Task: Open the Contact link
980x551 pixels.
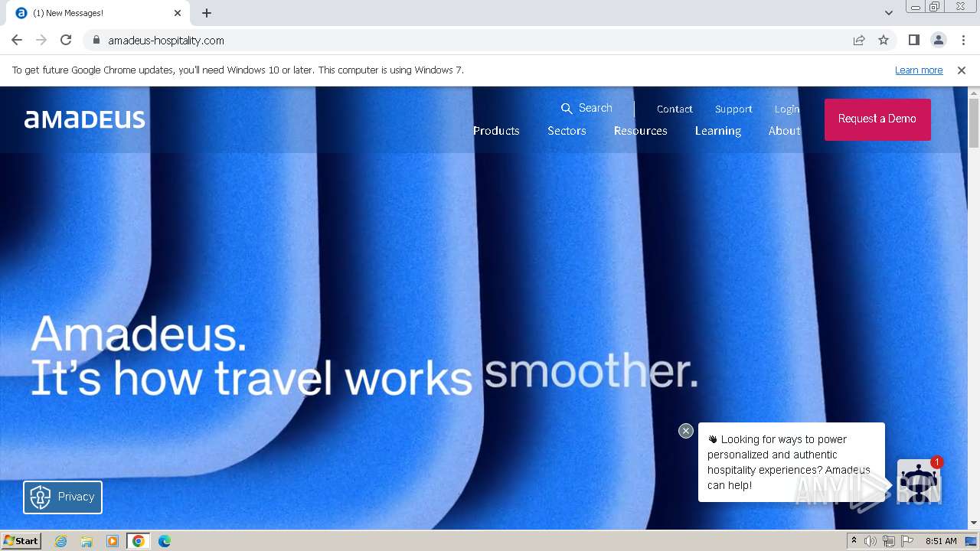Action: click(x=675, y=109)
